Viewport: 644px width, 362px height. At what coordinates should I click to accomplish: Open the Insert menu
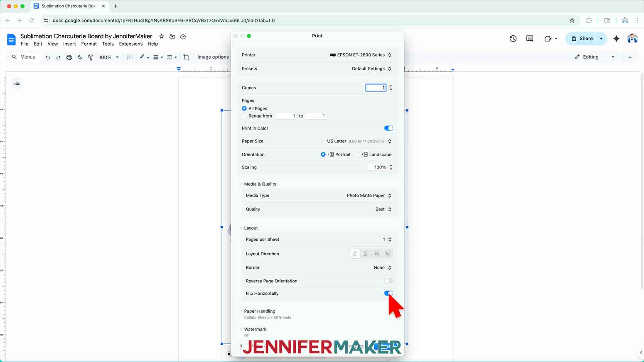(x=69, y=44)
